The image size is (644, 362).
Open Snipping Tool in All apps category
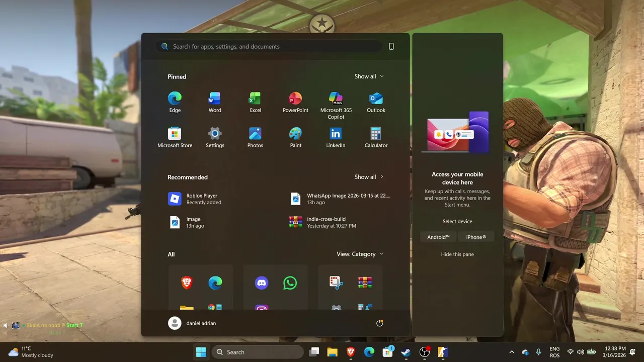(336, 283)
